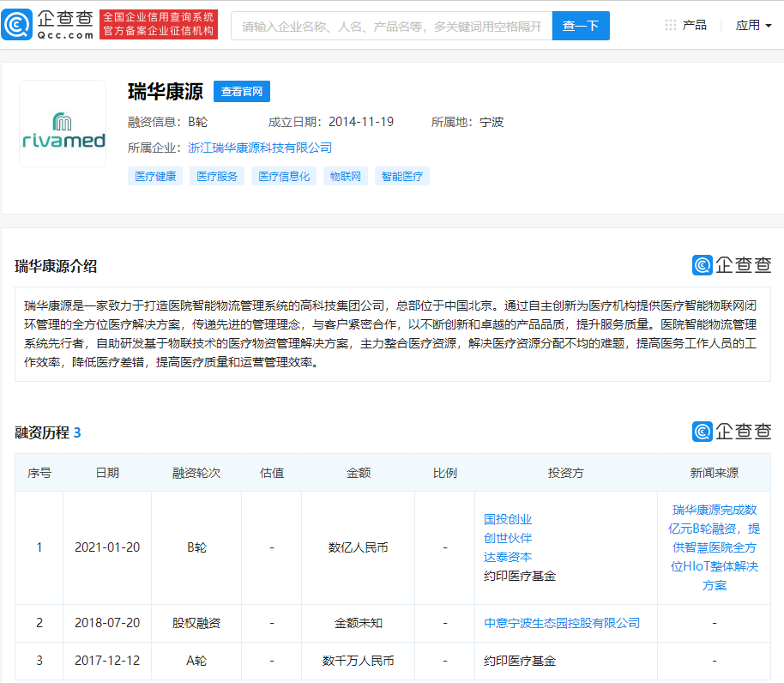Click the Qcc.com logo icon
Viewport: 784px width, 683px height.
[17, 25]
